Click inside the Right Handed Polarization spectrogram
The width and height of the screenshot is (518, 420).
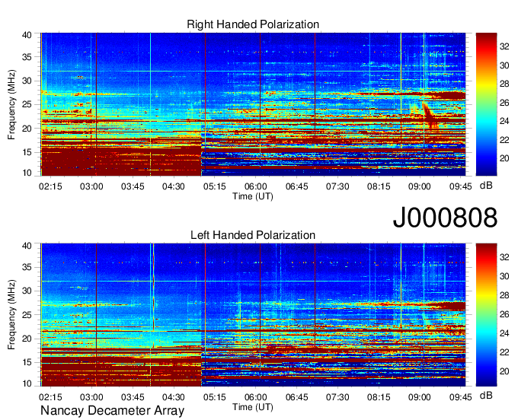tap(253, 104)
